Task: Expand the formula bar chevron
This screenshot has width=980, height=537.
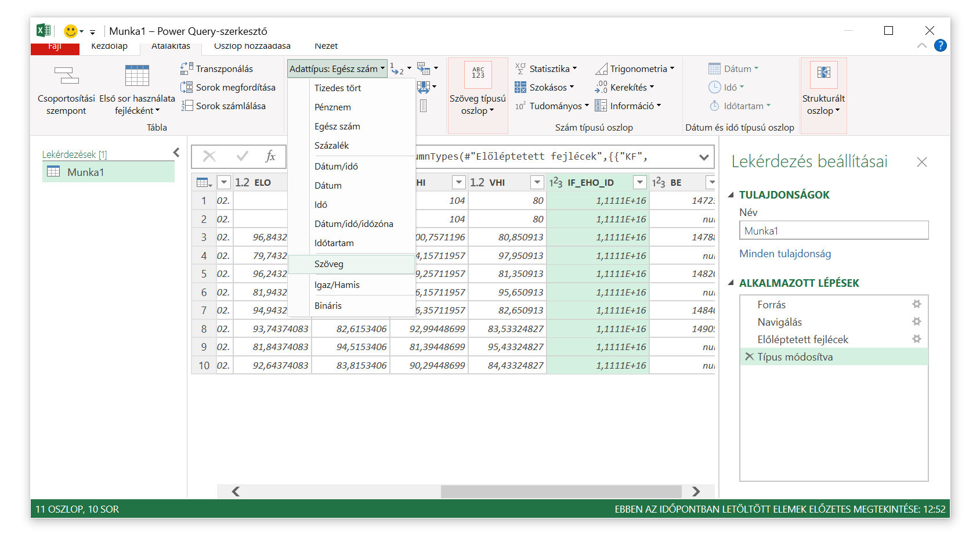Action: point(704,157)
